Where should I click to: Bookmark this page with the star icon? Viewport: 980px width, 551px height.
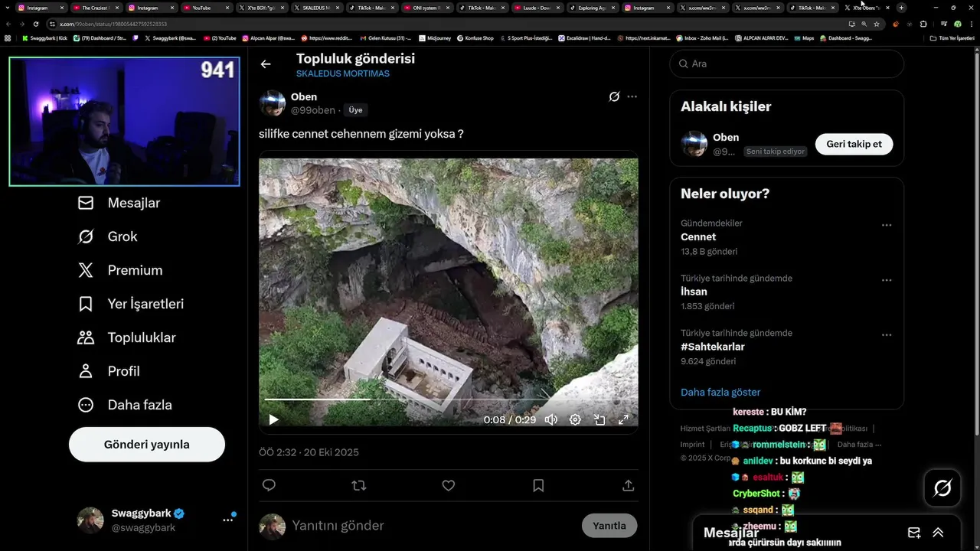pos(877,24)
